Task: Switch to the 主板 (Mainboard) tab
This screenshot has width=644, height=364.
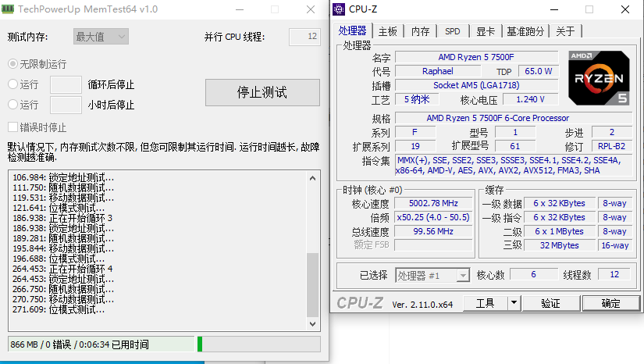Action: tap(388, 31)
